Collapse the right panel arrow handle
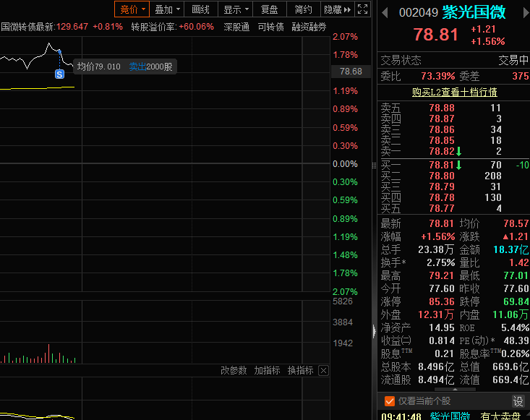Screen dimensions: 530x420 click(x=374, y=331)
